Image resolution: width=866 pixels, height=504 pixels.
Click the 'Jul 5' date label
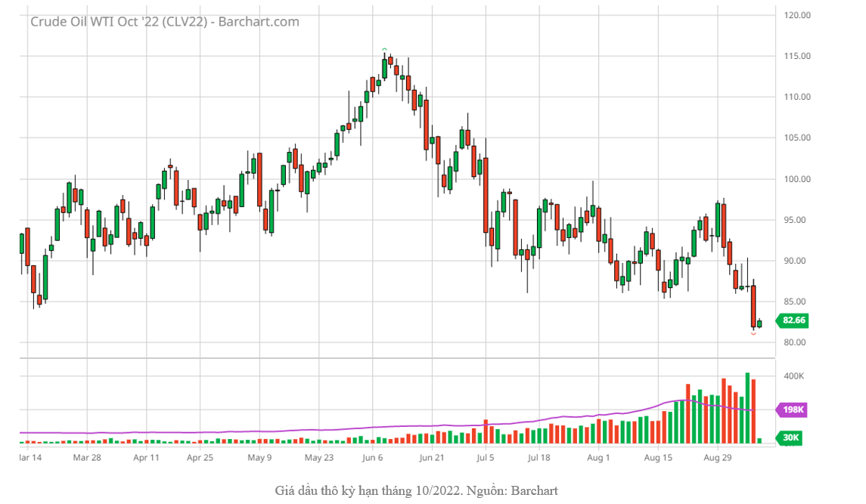click(486, 457)
